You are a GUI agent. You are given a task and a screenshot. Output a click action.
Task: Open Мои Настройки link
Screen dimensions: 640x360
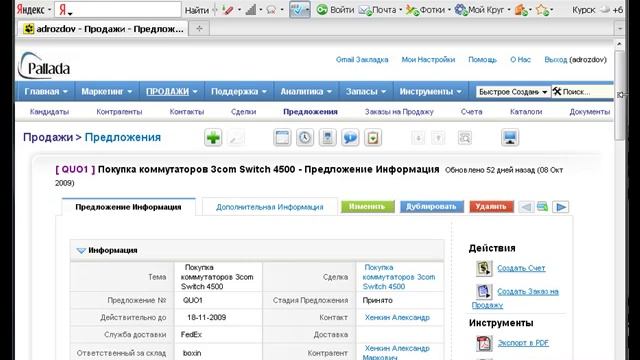428,60
